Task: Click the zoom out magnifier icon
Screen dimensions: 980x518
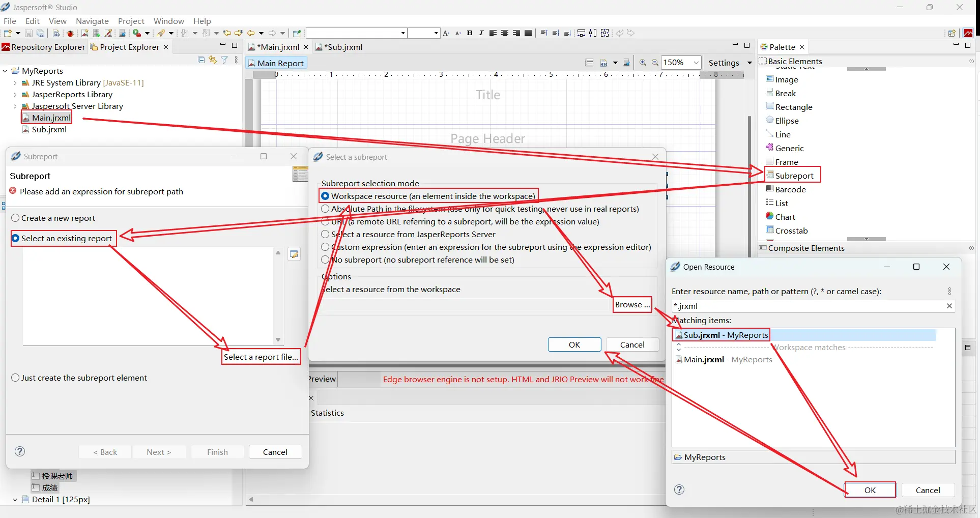Action: tap(655, 63)
